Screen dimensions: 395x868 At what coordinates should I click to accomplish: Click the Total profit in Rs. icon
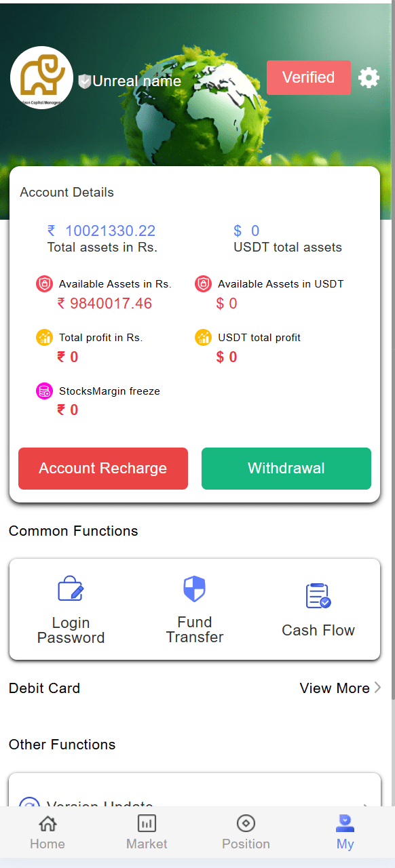click(x=44, y=337)
